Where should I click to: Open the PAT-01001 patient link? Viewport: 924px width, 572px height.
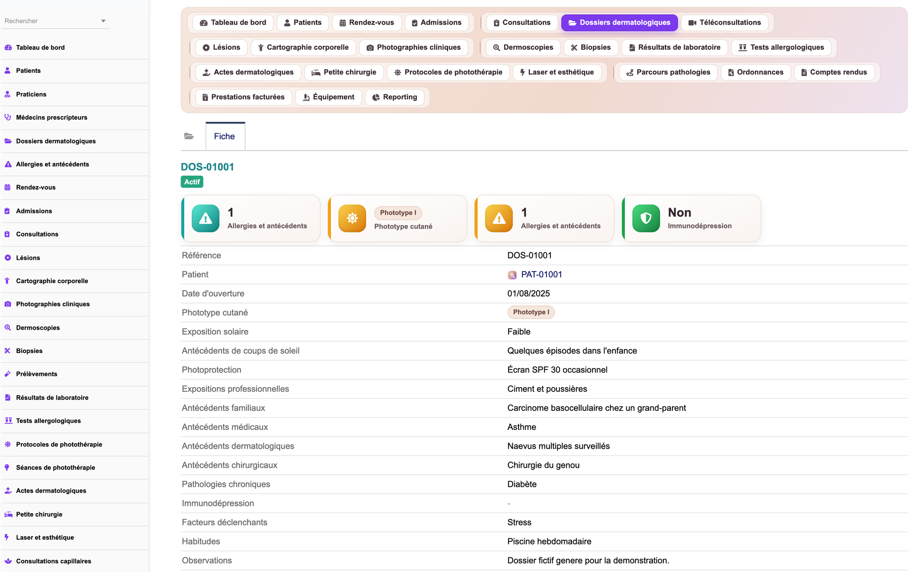(541, 275)
